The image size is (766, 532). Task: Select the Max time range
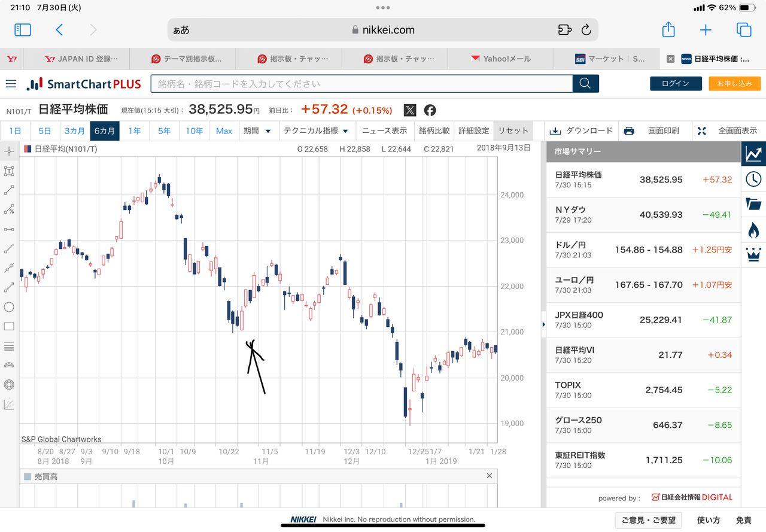click(x=224, y=130)
